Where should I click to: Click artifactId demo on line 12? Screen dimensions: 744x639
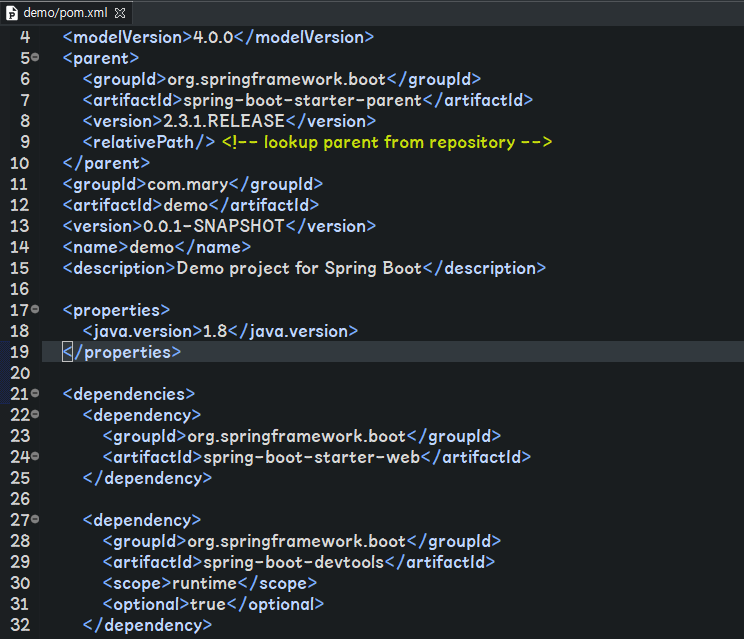191,205
